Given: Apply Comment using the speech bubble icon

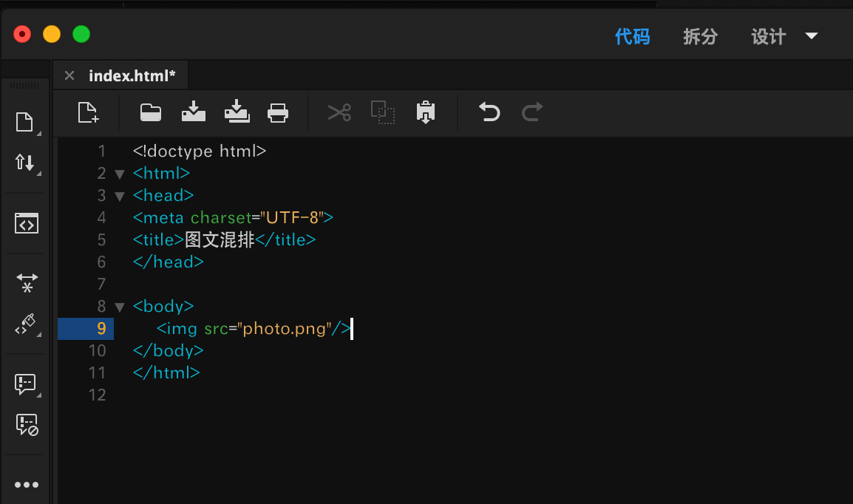Looking at the screenshot, I should coord(25,384).
